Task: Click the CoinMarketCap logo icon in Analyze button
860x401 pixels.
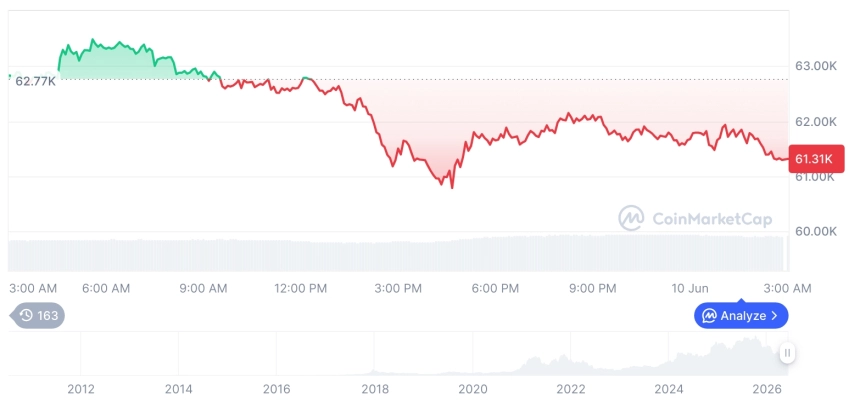Action: click(x=709, y=316)
